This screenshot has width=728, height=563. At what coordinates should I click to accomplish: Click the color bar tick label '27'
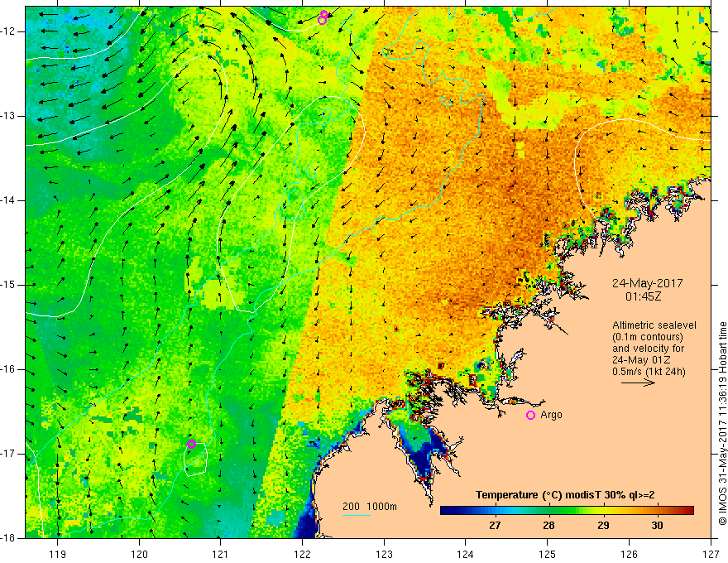coord(495,526)
